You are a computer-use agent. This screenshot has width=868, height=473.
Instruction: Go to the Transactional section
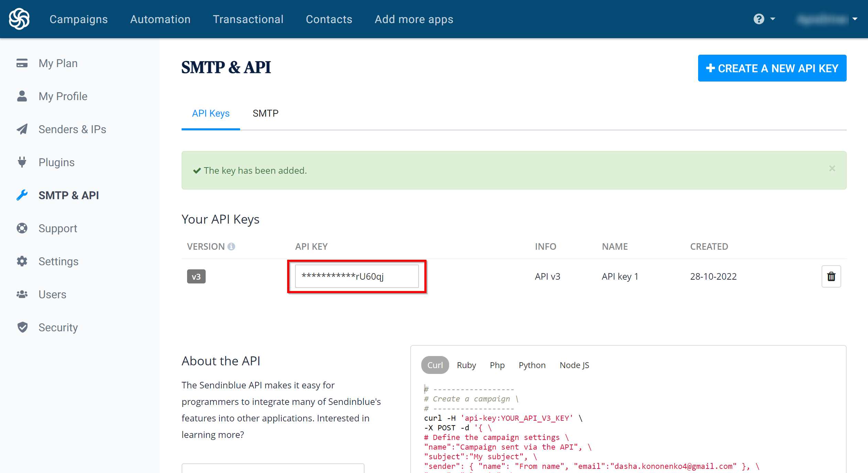click(248, 19)
